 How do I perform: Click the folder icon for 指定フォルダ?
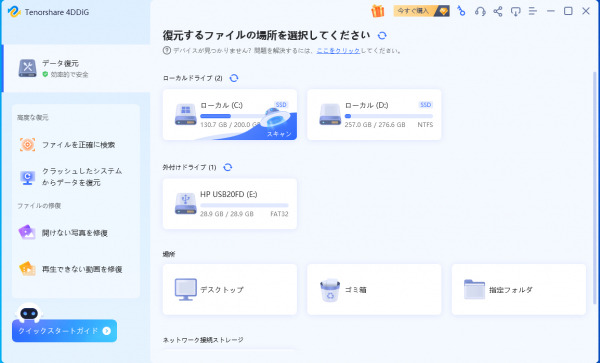474,289
